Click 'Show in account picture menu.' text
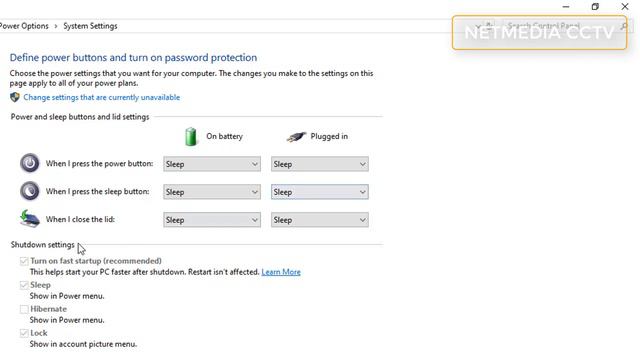 pyautogui.click(x=83, y=344)
